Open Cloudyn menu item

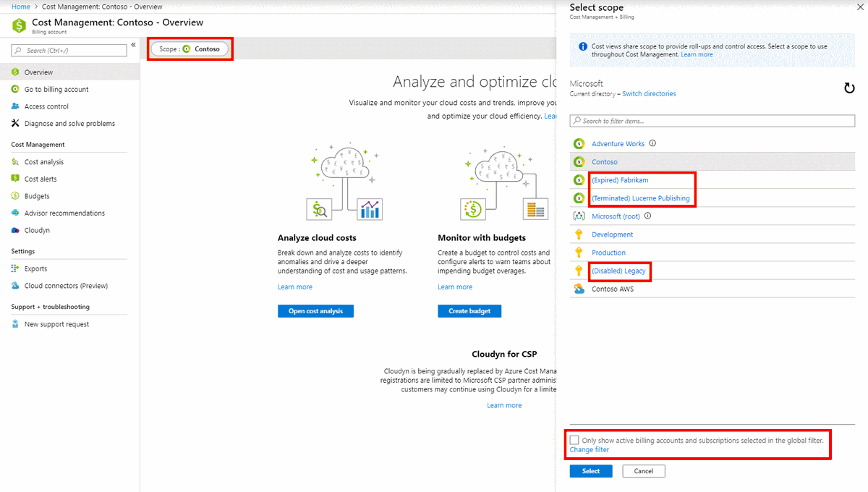37,230
